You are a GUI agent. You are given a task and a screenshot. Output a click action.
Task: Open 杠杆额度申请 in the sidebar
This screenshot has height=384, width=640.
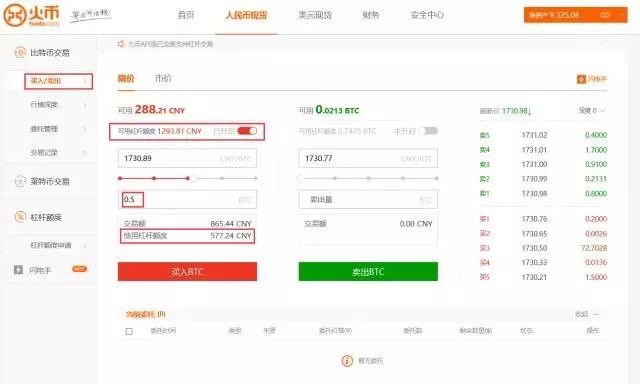tap(51, 245)
